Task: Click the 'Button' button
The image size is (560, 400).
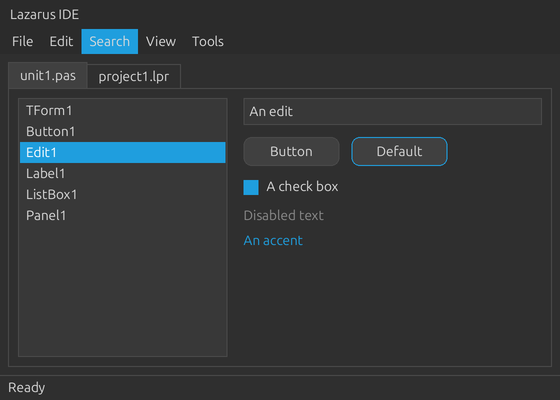Action: coord(291,151)
